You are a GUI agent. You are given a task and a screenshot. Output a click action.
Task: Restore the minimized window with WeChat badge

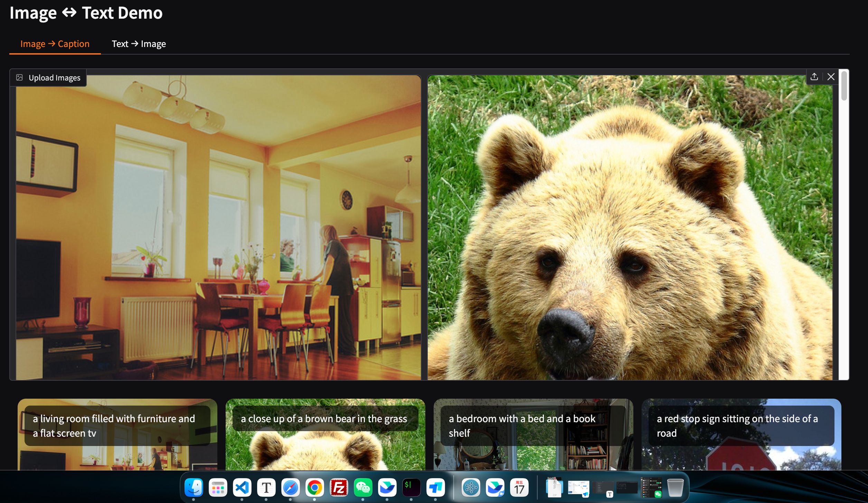click(x=651, y=487)
